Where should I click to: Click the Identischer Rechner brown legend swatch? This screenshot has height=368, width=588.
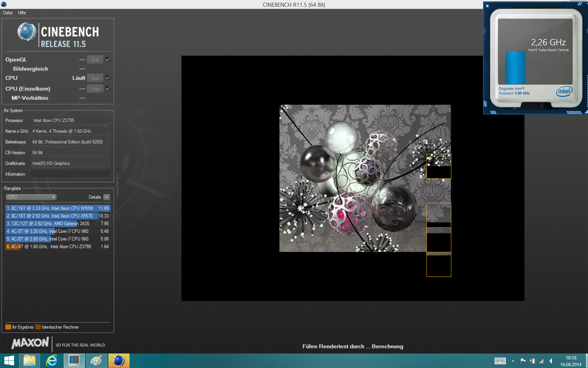pos(38,327)
